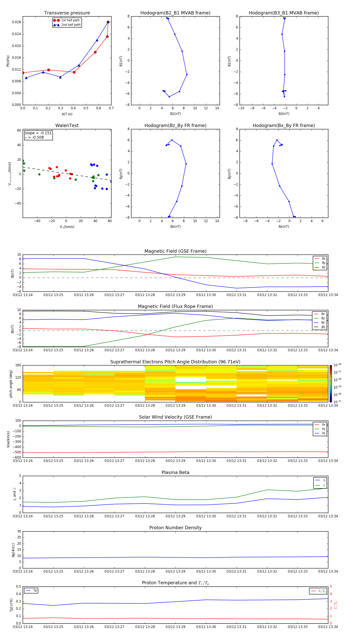Click the pitch angle distribution colorbar

point(331,383)
